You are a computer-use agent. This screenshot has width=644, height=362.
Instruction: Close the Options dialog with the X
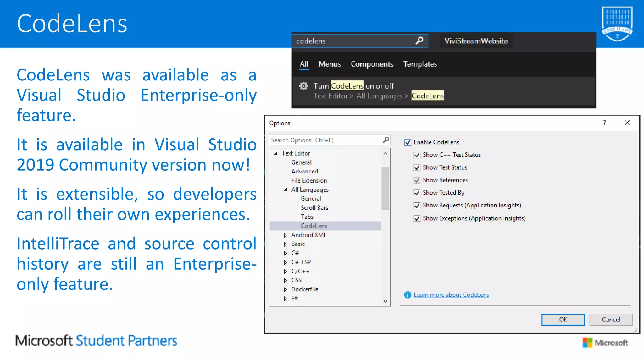coord(627,123)
